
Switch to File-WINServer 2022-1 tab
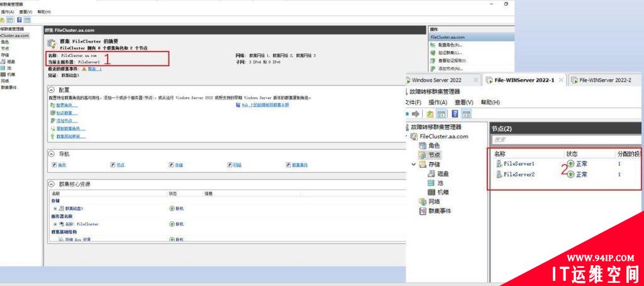[524, 80]
